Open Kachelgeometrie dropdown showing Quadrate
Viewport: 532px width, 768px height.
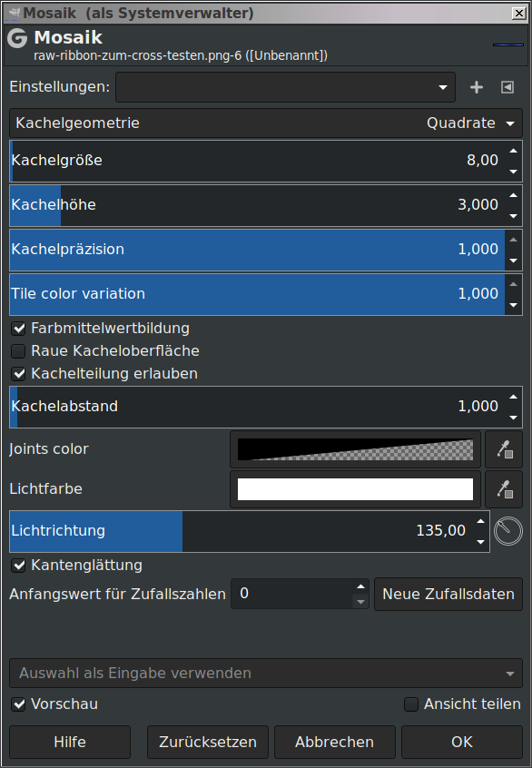[266, 123]
